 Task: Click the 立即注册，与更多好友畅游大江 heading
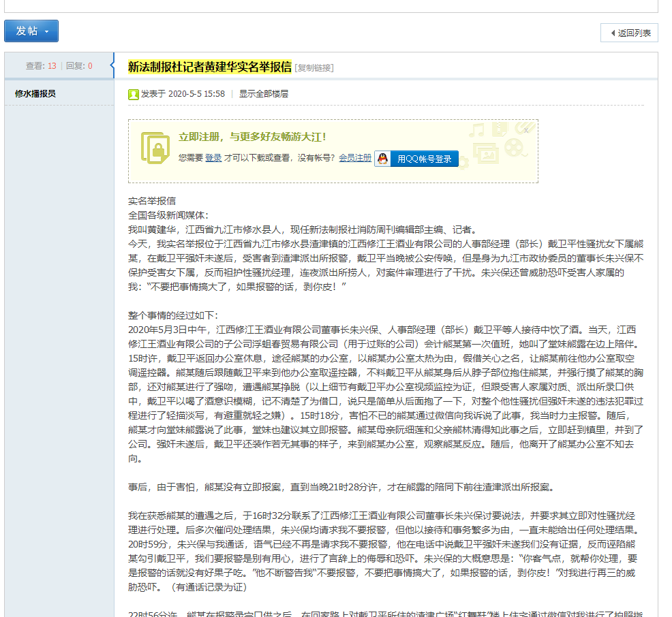252,137
